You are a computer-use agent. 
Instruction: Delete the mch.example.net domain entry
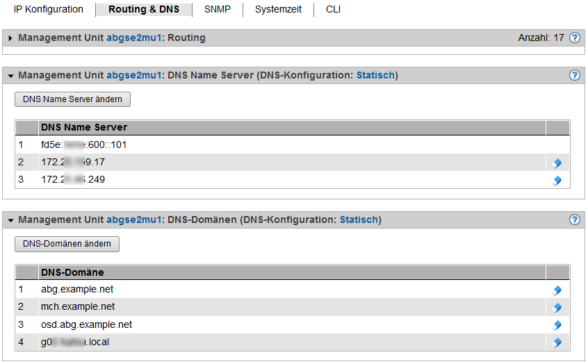point(556,308)
